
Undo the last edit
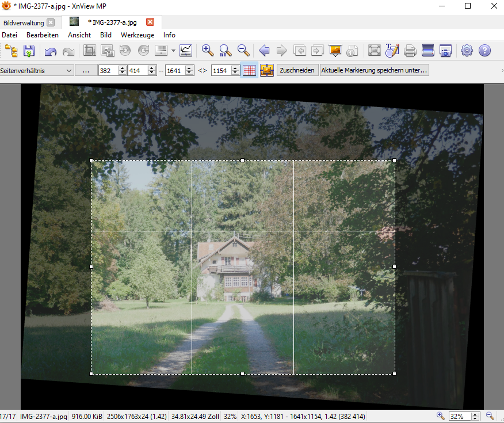tap(51, 51)
